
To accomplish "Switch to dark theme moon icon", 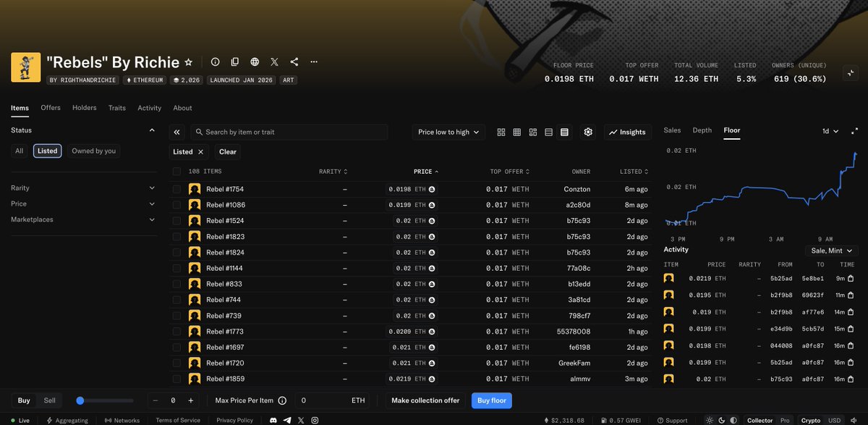I will tap(721, 420).
